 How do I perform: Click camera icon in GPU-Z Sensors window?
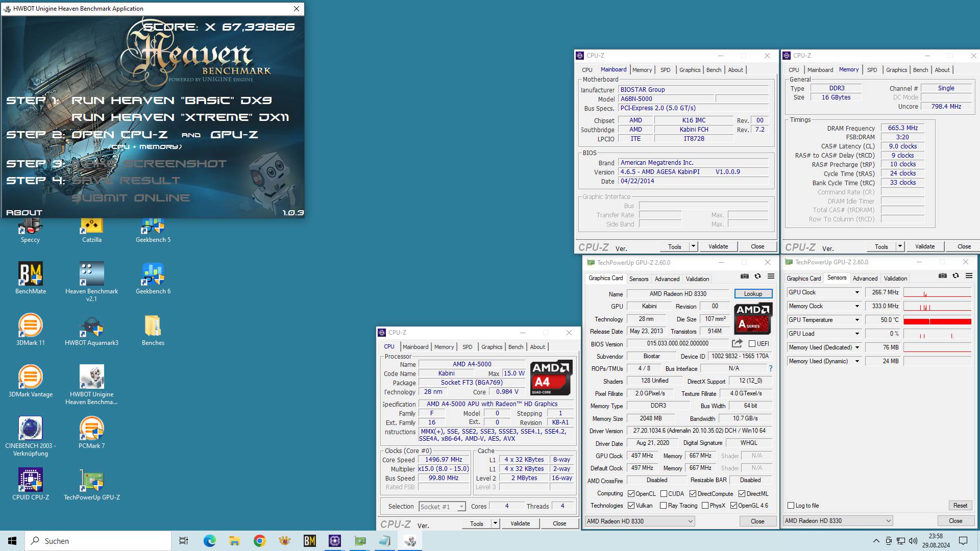[x=942, y=275]
